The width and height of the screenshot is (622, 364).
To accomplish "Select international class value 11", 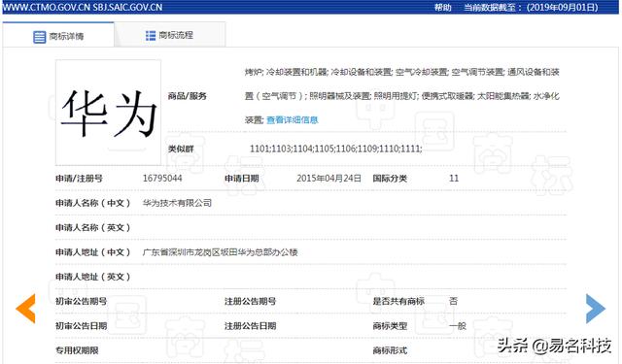I will [454, 179].
